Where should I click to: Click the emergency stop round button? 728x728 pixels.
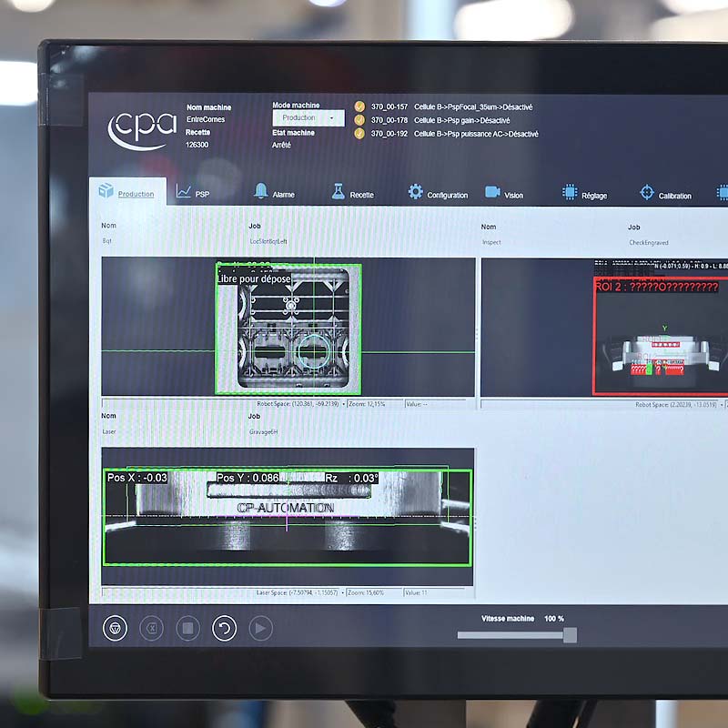[x=115, y=628]
